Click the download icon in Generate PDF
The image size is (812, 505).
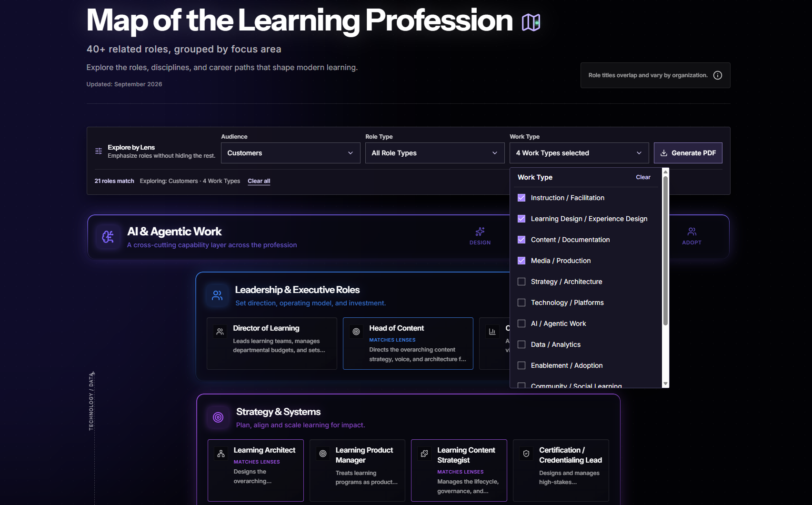click(x=664, y=153)
